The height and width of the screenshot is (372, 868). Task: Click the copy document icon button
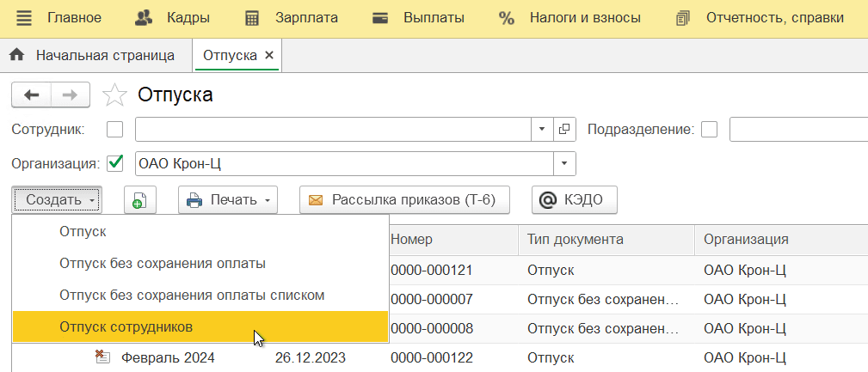(140, 199)
